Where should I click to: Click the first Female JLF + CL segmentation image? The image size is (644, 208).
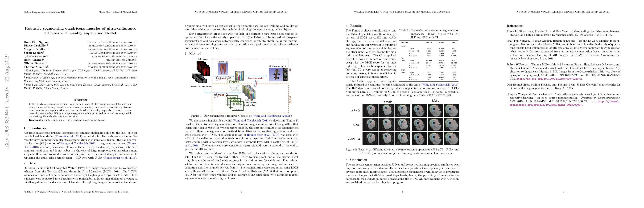tap(370, 110)
